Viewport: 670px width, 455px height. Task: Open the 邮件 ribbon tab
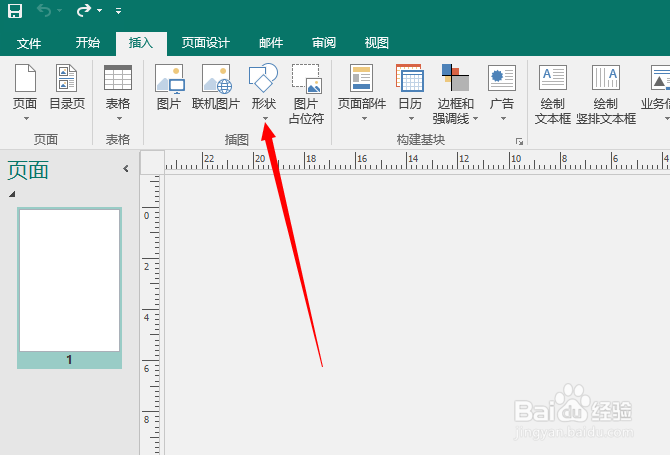271,43
